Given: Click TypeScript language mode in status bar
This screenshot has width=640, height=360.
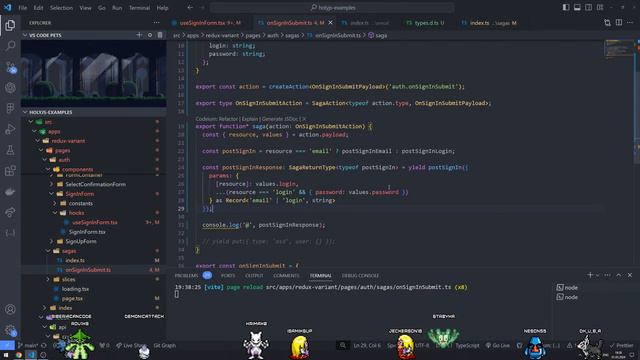Looking at the screenshot, I should point(467,345).
